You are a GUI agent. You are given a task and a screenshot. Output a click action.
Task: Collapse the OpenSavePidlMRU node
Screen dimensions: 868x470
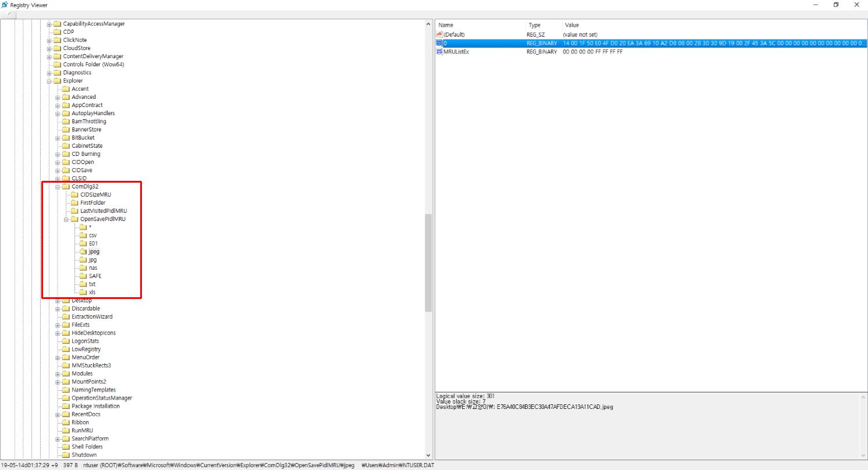(66, 219)
